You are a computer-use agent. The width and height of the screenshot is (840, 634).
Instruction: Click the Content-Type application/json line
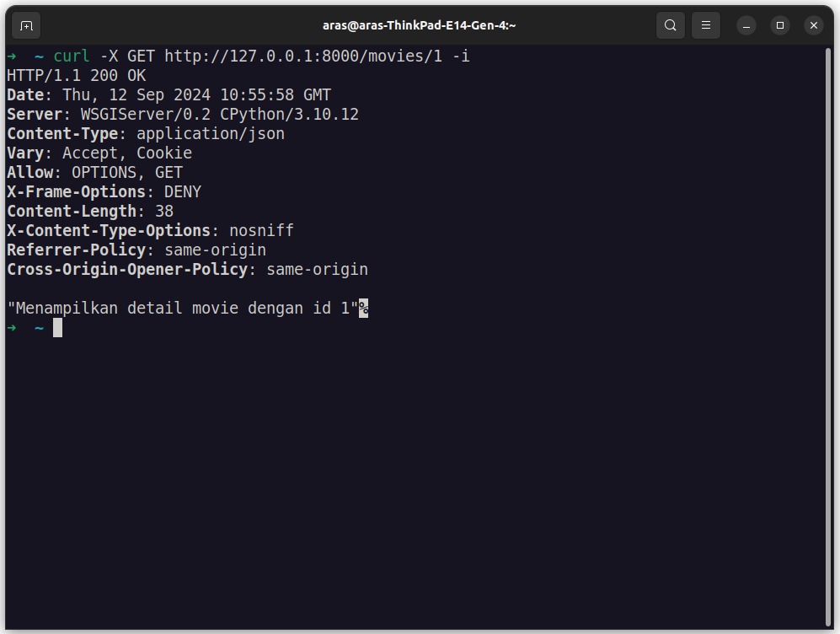pos(146,133)
